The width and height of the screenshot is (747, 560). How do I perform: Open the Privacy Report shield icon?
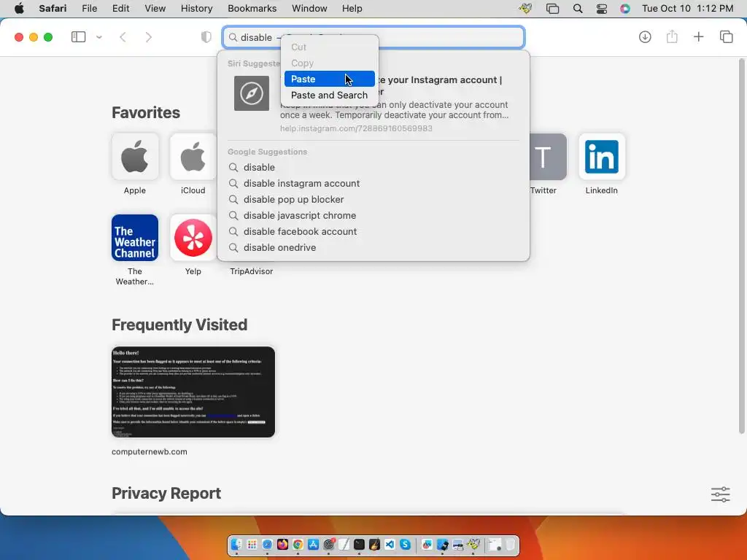point(206,36)
